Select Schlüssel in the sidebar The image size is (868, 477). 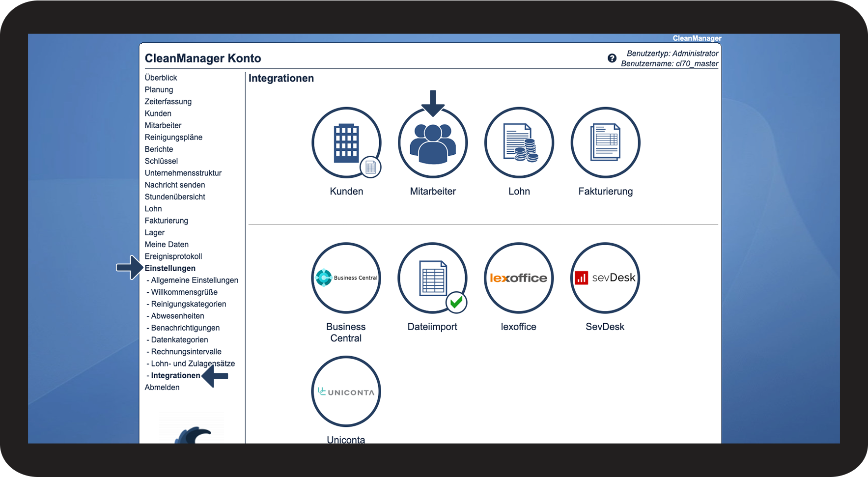tap(161, 161)
